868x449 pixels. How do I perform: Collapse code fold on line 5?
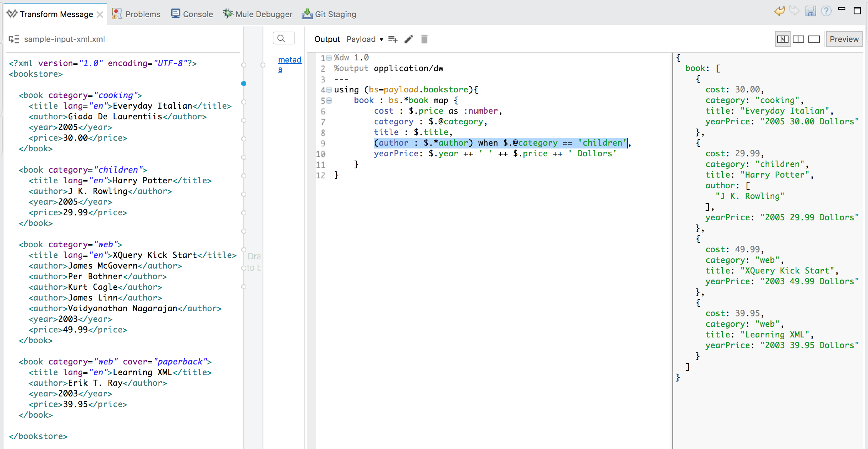coord(329,101)
